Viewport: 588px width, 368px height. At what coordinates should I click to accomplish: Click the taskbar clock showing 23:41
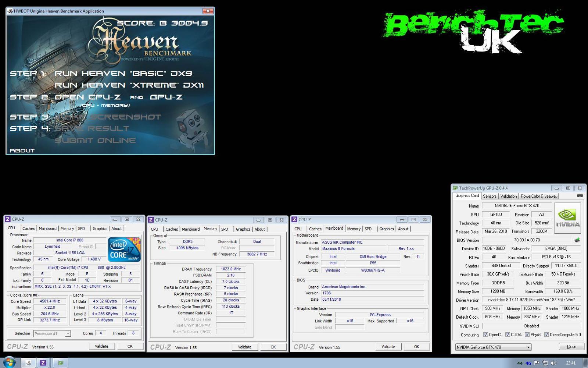coord(571,363)
